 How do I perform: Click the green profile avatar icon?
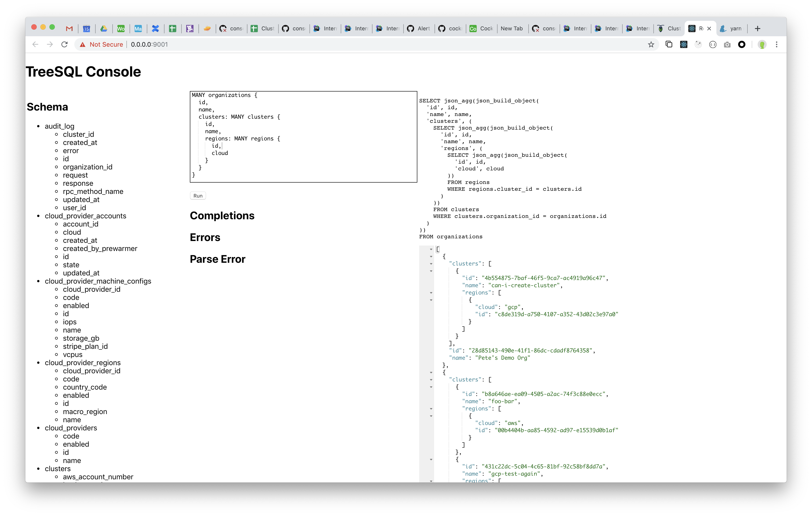click(x=762, y=44)
